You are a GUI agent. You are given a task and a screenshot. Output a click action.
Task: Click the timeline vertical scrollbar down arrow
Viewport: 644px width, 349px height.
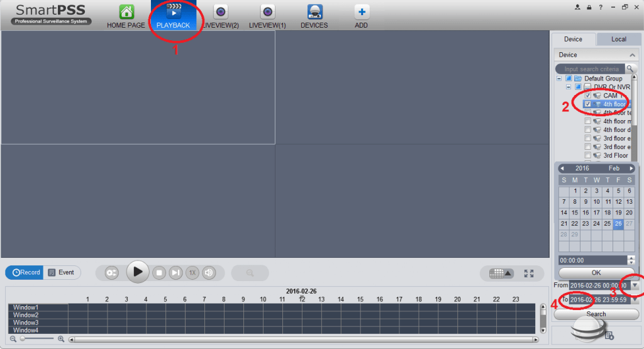(543, 330)
